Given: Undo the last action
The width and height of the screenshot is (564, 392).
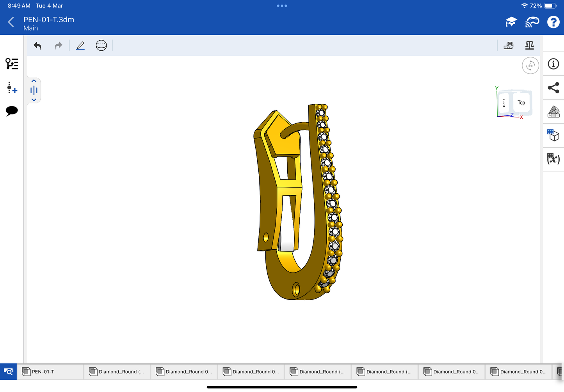Looking at the screenshot, I should (x=37, y=46).
